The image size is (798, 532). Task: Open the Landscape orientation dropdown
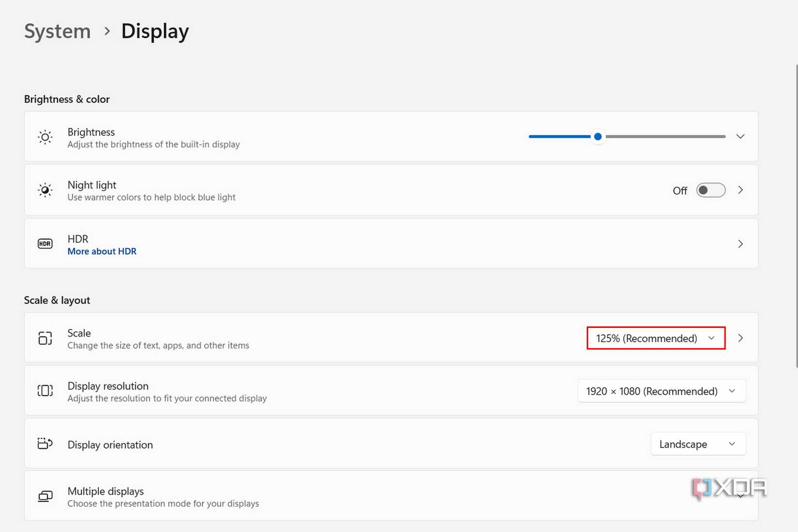coord(698,444)
